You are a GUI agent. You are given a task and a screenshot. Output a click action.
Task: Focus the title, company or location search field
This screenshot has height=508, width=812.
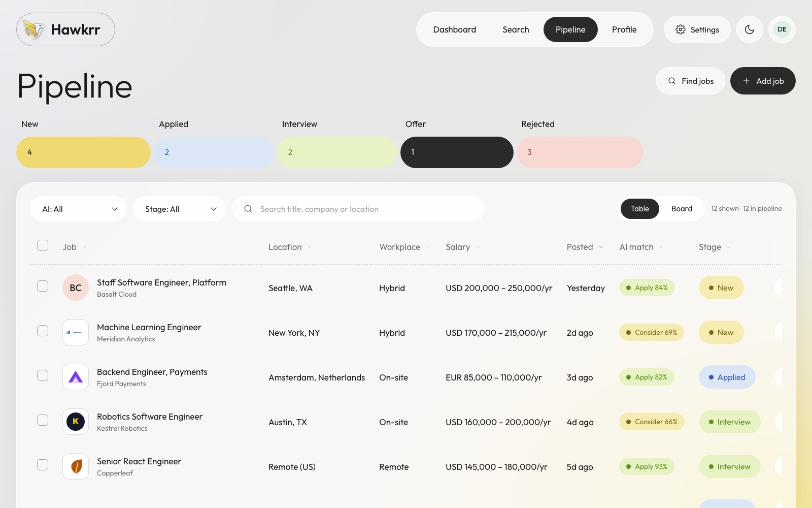pos(358,209)
